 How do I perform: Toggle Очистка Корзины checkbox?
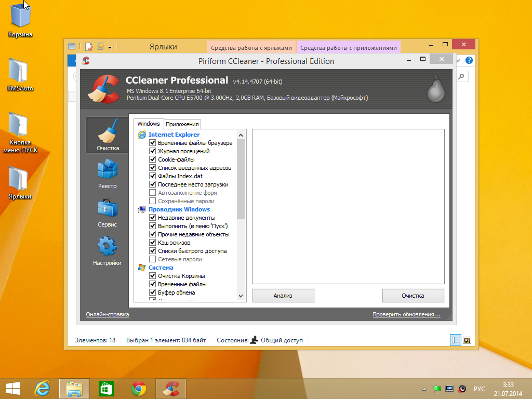(x=153, y=276)
